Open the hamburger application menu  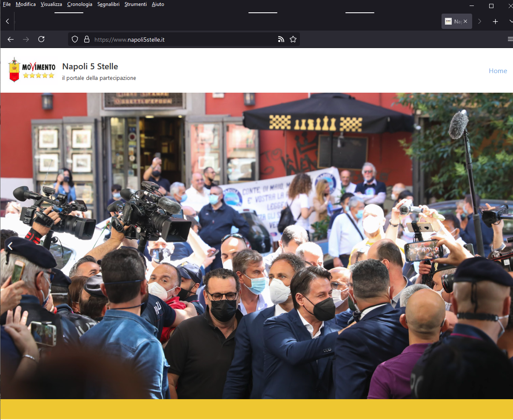(510, 39)
